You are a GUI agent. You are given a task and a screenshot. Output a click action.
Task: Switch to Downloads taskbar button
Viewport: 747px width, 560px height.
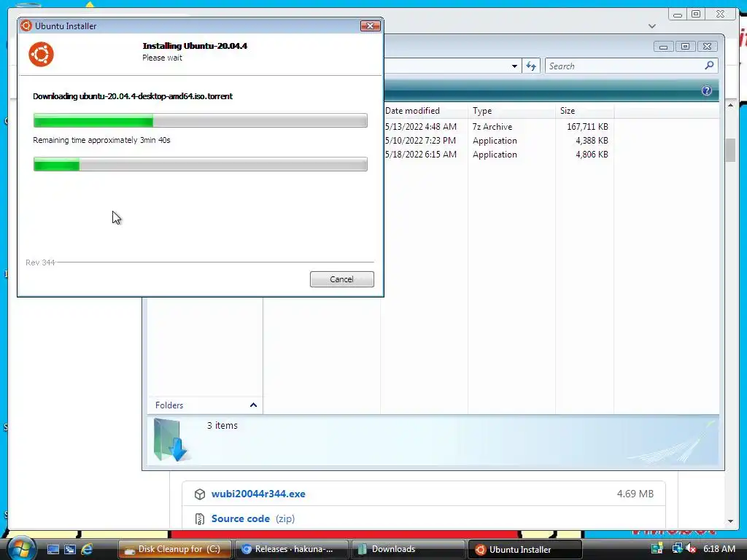(x=408, y=549)
